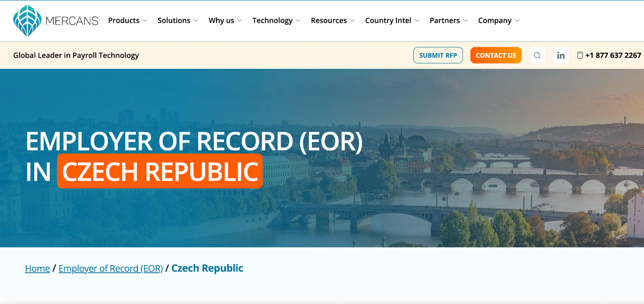Expand the chevron next to Why us

point(239,21)
